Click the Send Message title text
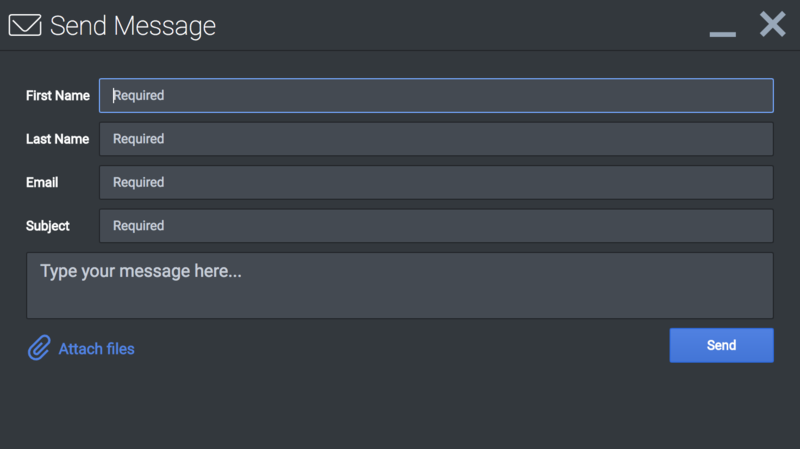The height and width of the screenshot is (449, 800). (x=133, y=26)
